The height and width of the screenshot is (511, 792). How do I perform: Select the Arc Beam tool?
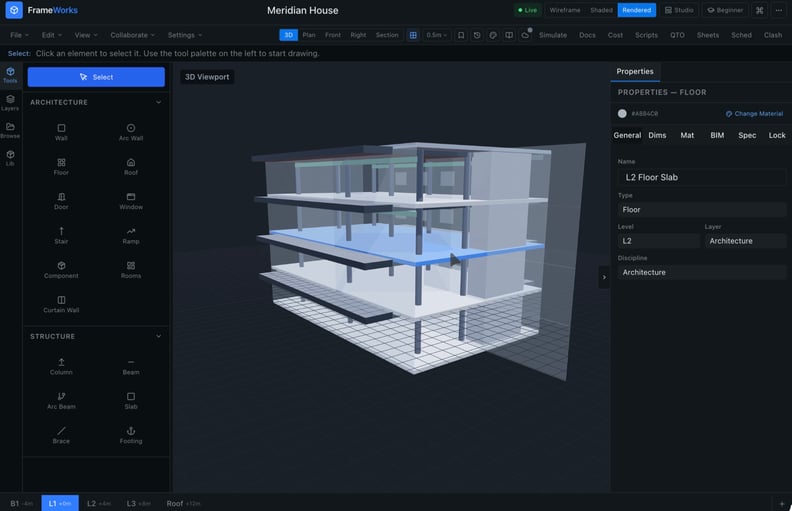(x=61, y=400)
